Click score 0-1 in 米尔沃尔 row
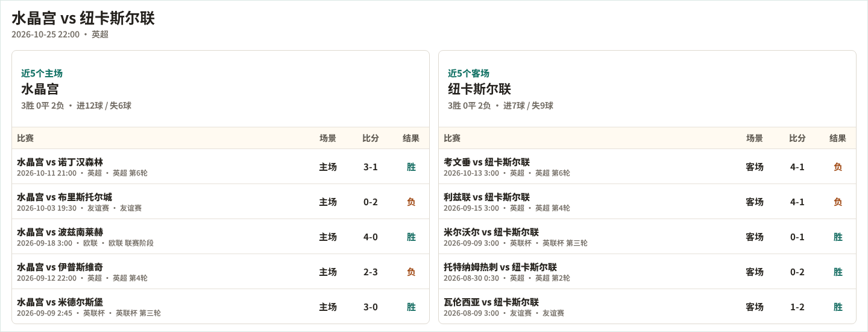868x332 pixels. pyautogui.click(x=797, y=237)
